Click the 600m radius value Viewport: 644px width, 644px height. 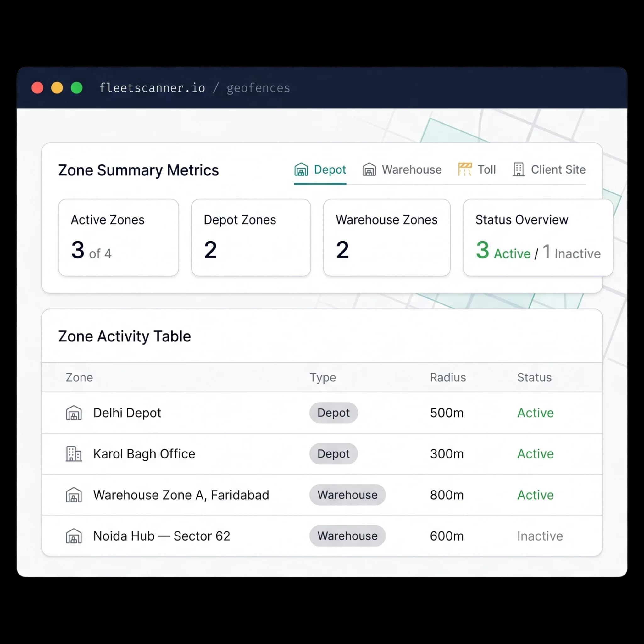coord(447,536)
